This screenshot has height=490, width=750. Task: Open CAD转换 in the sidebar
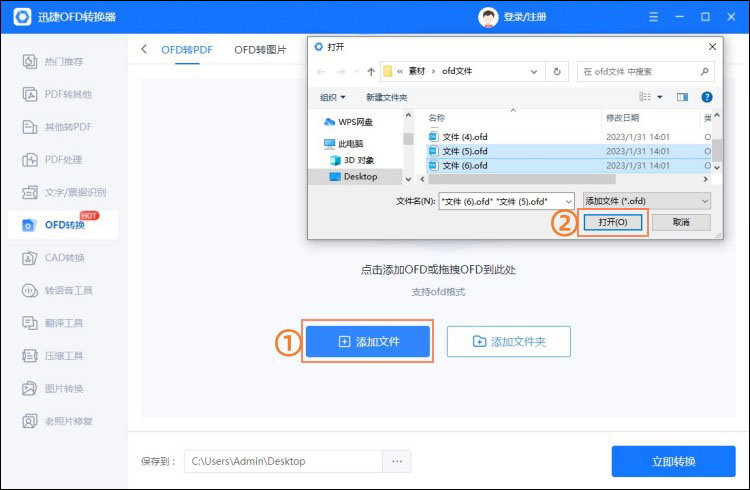(54, 258)
